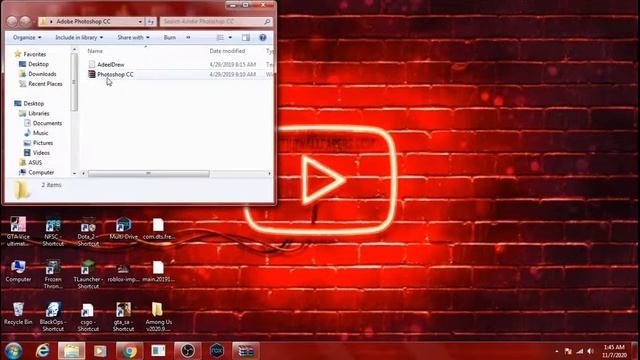Open Google Chrome from taskbar
This screenshot has height=360, width=640.
129,351
